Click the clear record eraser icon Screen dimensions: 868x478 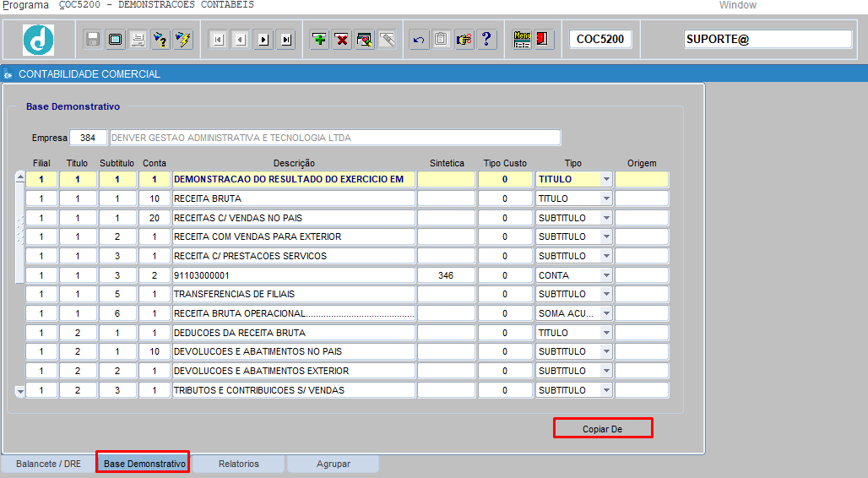pyautogui.click(x=365, y=40)
